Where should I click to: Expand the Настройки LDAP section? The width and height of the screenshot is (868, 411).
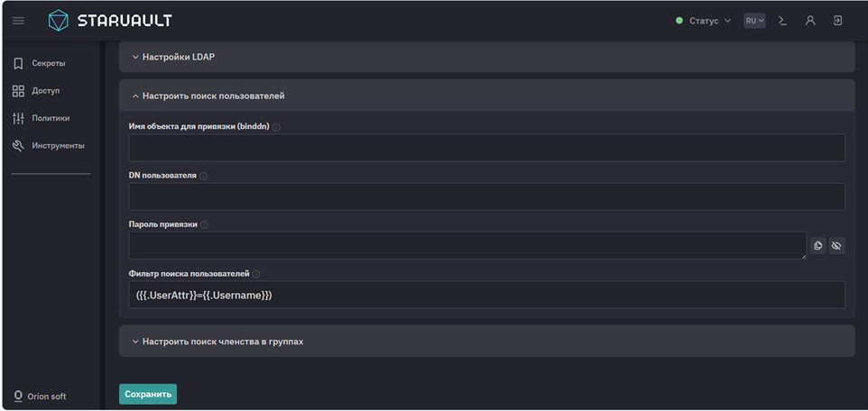178,57
